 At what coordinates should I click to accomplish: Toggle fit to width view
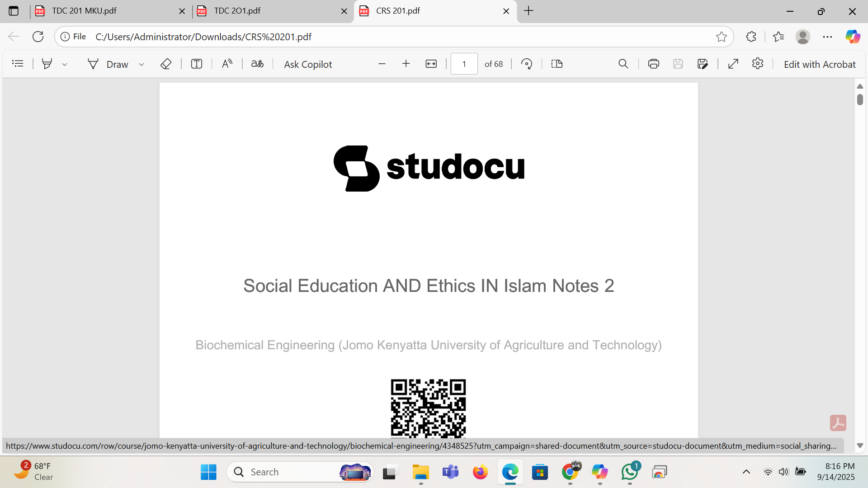(431, 64)
